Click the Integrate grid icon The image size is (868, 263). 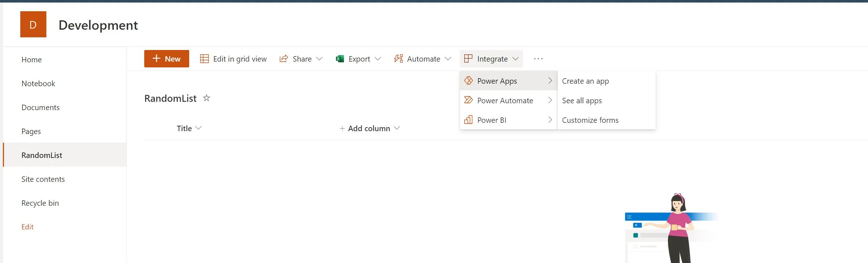point(468,58)
